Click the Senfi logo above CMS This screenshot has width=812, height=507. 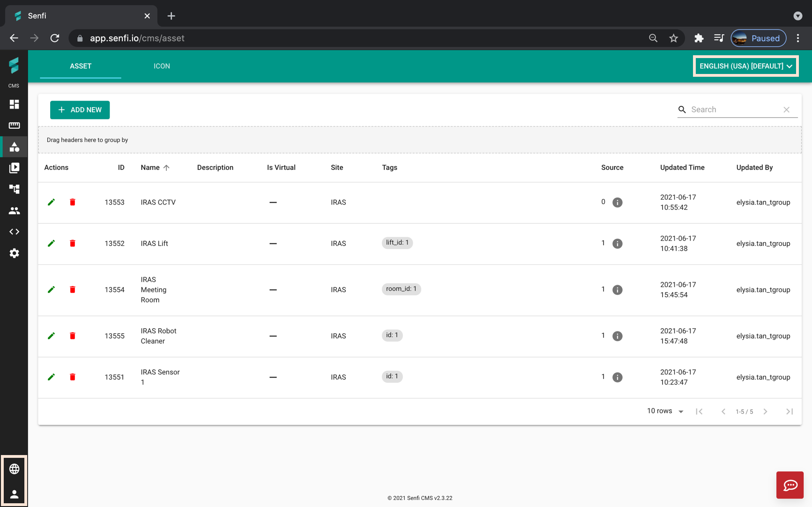coord(14,66)
